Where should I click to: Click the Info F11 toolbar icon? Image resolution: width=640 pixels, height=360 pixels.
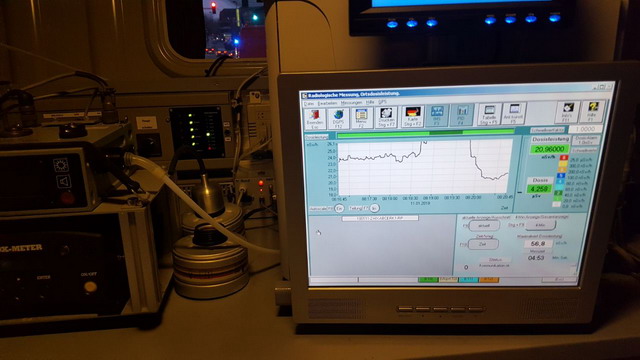567,112
